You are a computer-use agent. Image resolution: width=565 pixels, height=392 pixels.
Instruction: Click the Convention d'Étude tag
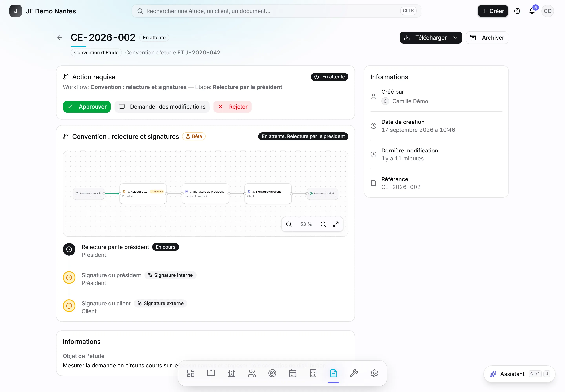tap(96, 53)
